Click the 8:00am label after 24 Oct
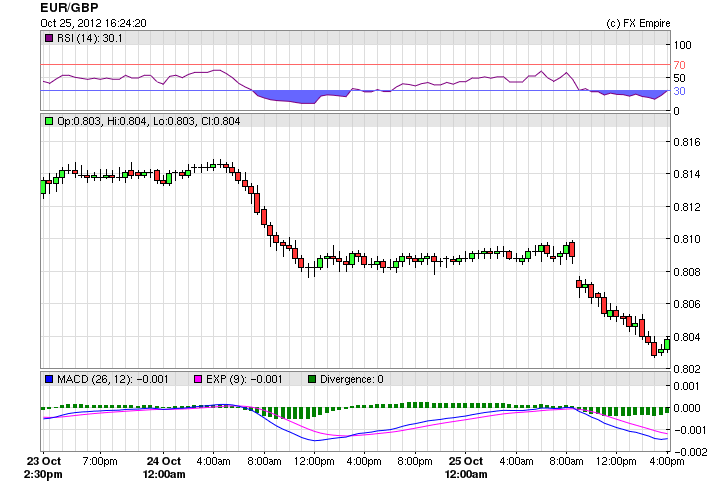This screenshot has width=710, height=487. 264,462
